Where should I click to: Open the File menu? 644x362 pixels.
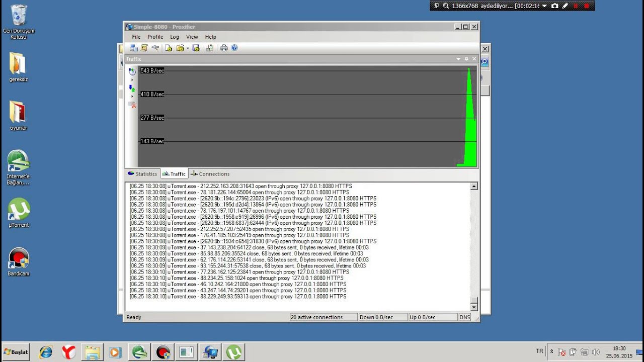click(136, 37)
